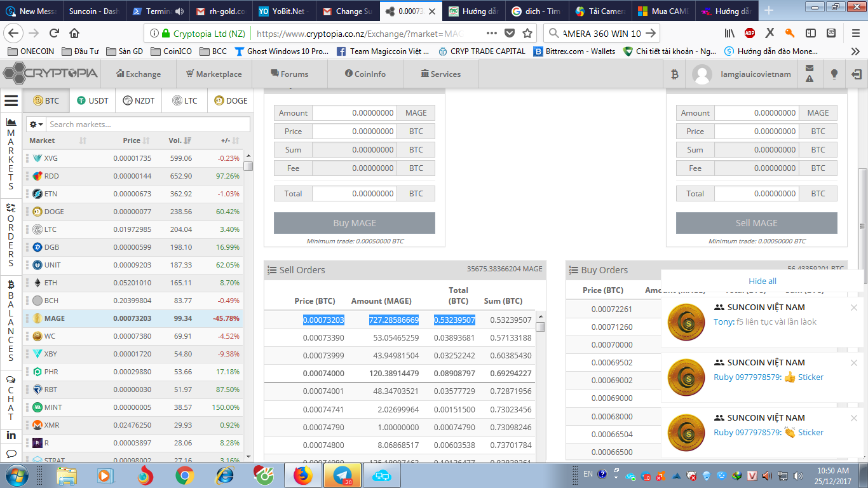Select the RDD market row
The width and height of the screenshot is (868, 488).
(133, 176)
